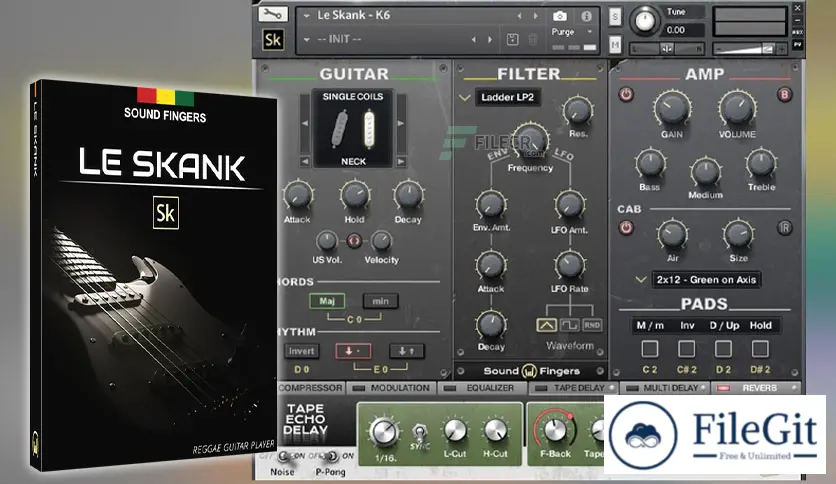
Task: Toggle the Inv pad checkbox C#2
Action: coord(686,349)
